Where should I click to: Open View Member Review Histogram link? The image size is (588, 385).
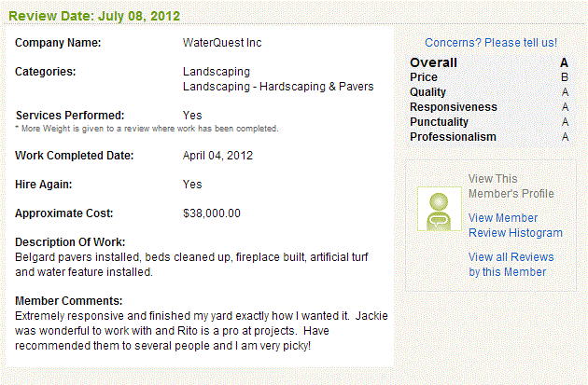coord(515,225)
